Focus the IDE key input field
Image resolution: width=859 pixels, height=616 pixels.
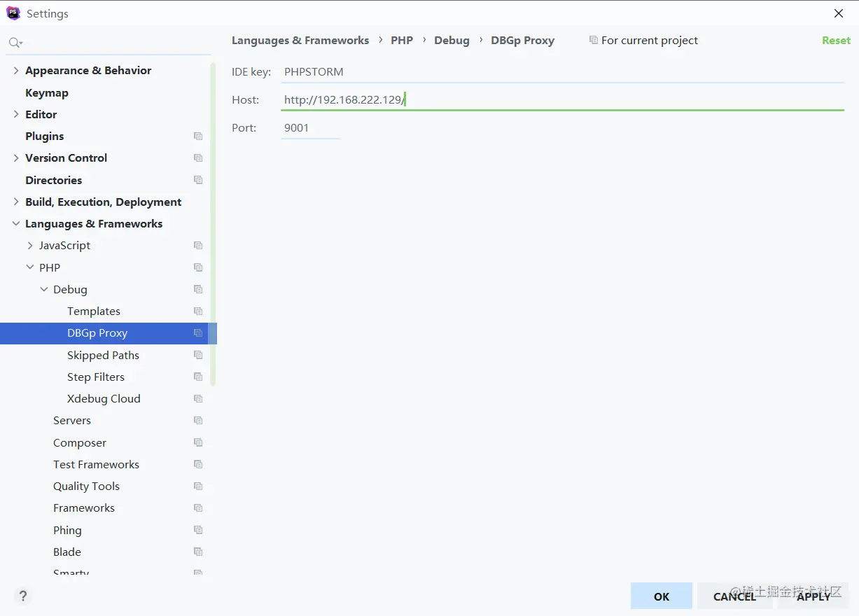point(562,72)
